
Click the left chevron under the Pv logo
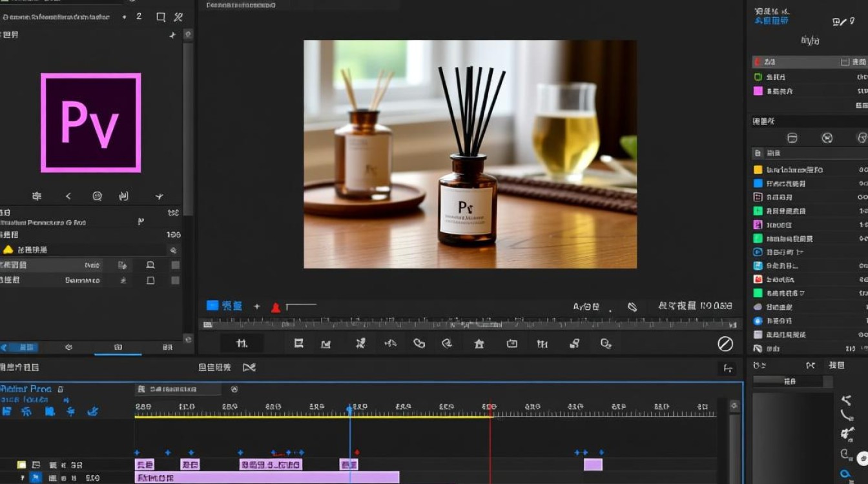click(x=68, y=196)
